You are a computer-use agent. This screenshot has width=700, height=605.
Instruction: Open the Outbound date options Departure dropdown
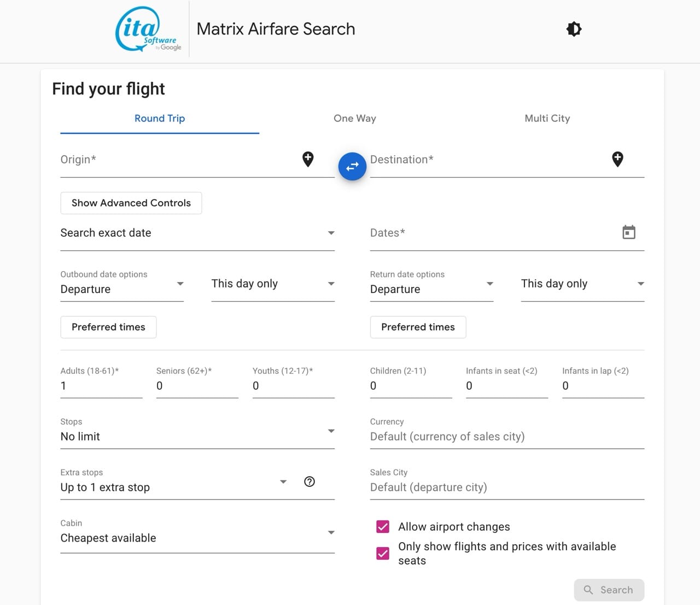(x=180, y=284)
